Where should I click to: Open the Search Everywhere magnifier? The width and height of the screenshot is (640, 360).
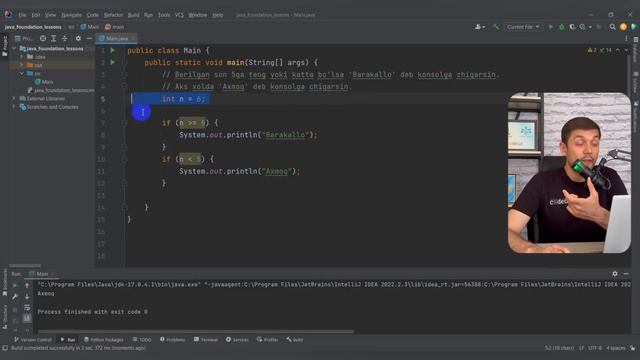[613, 27]
